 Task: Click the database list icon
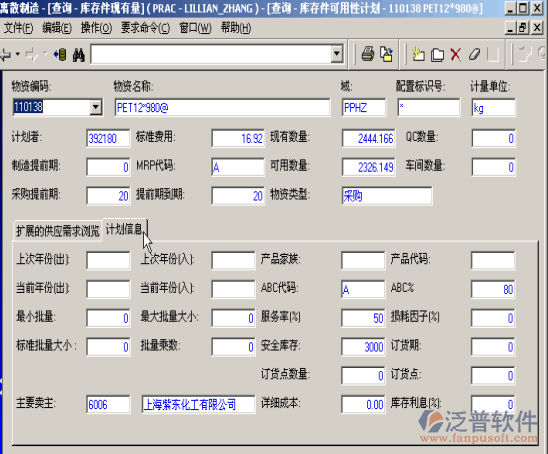coord(60,55)
